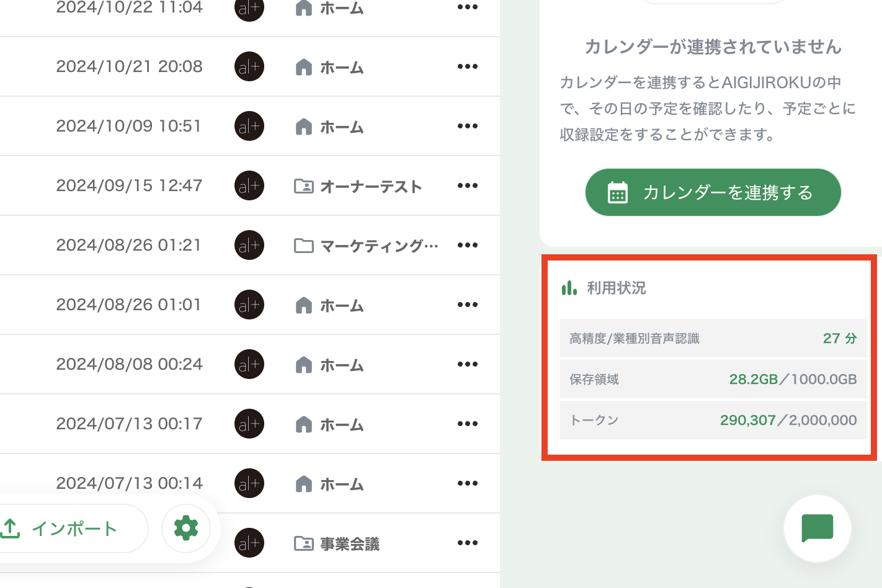The image size is (882, 588).
Task: Click the 事業会議 shared folder icon
Action: [x=303, y=543]
